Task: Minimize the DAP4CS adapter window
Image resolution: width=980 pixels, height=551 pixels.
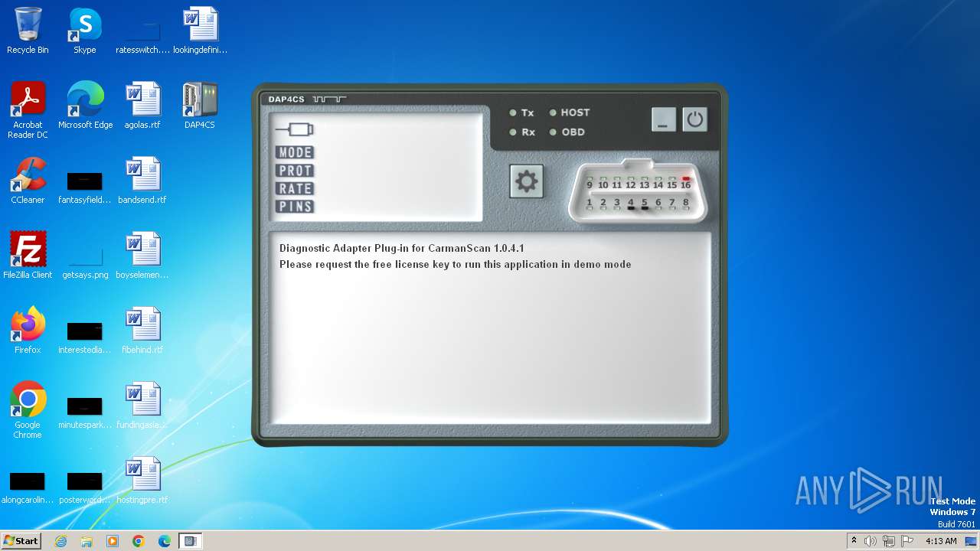Action: [664, 119]
